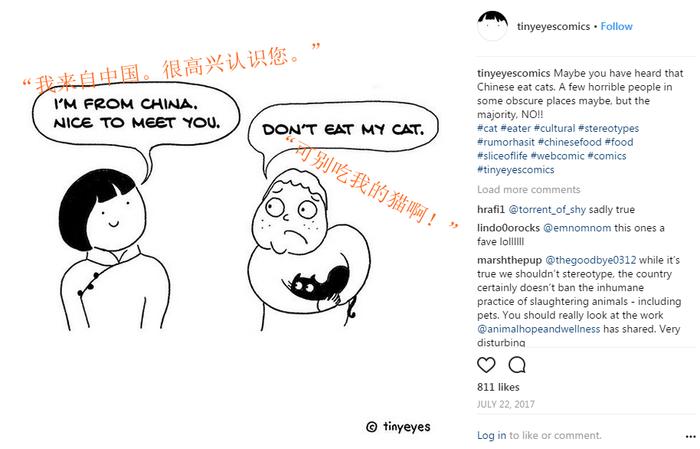Click the comment speech bubble icon

(517, 365)
